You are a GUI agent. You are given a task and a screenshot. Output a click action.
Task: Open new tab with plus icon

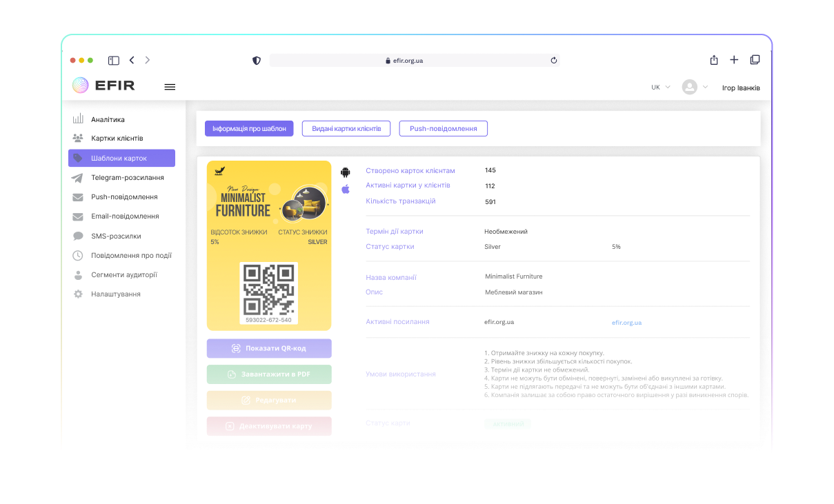[x=734, y=60]
